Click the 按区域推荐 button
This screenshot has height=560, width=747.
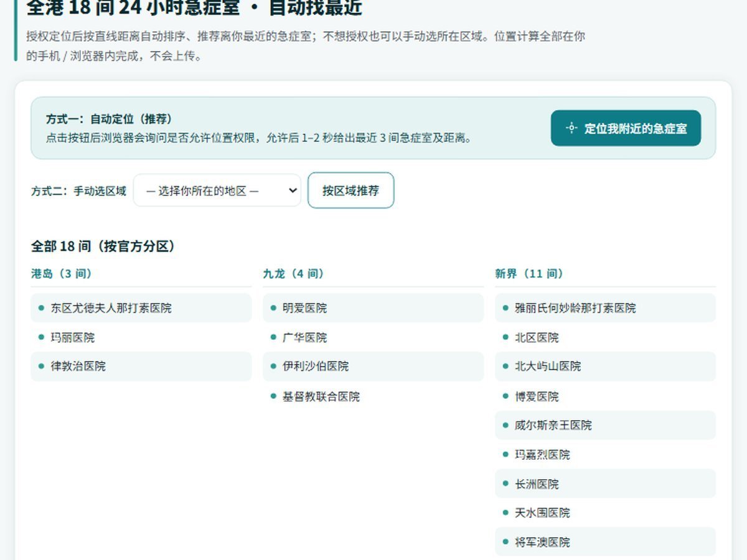tap(350, 190)
